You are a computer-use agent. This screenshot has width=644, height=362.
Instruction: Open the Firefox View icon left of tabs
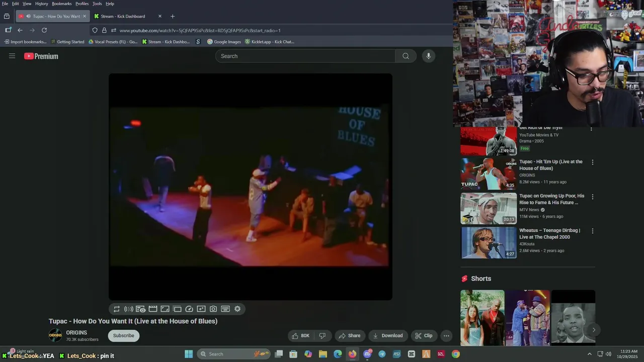7,17
